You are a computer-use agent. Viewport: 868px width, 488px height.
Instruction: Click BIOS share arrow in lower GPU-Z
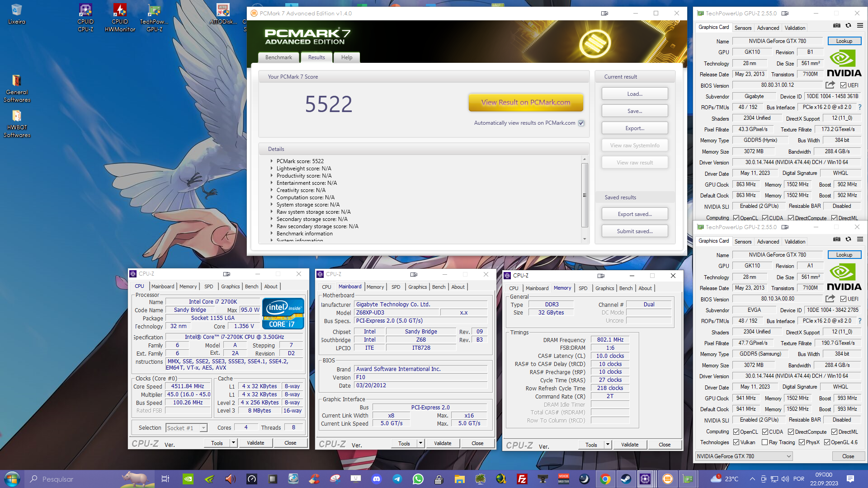(x=830, y=299)
